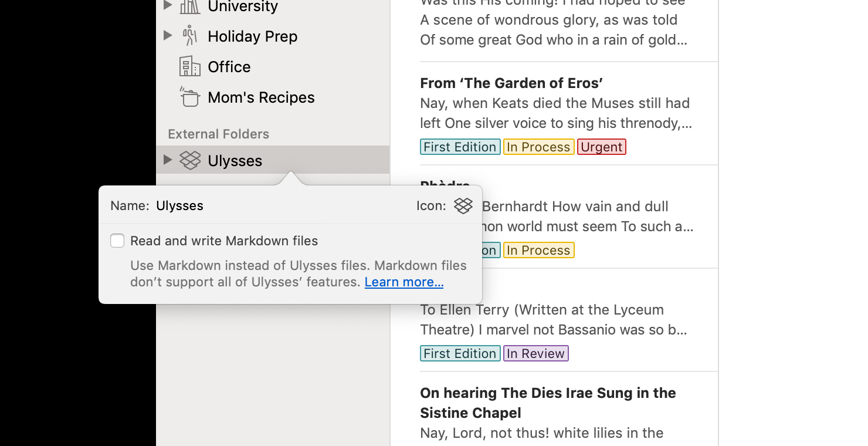
Task: Edit the Name field containing Ulysses
Action: click(179, 205)
